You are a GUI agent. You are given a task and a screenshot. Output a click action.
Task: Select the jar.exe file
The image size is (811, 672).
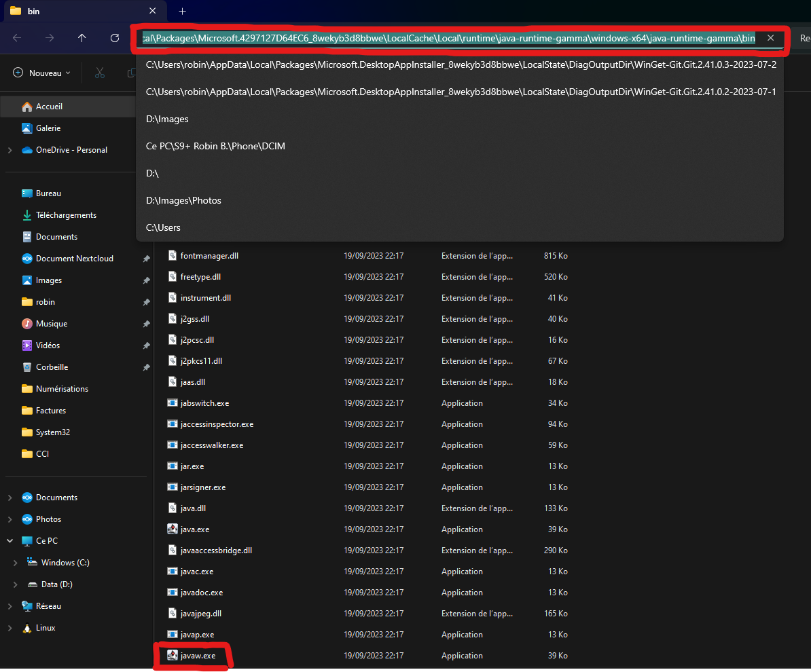pos(192,466)
